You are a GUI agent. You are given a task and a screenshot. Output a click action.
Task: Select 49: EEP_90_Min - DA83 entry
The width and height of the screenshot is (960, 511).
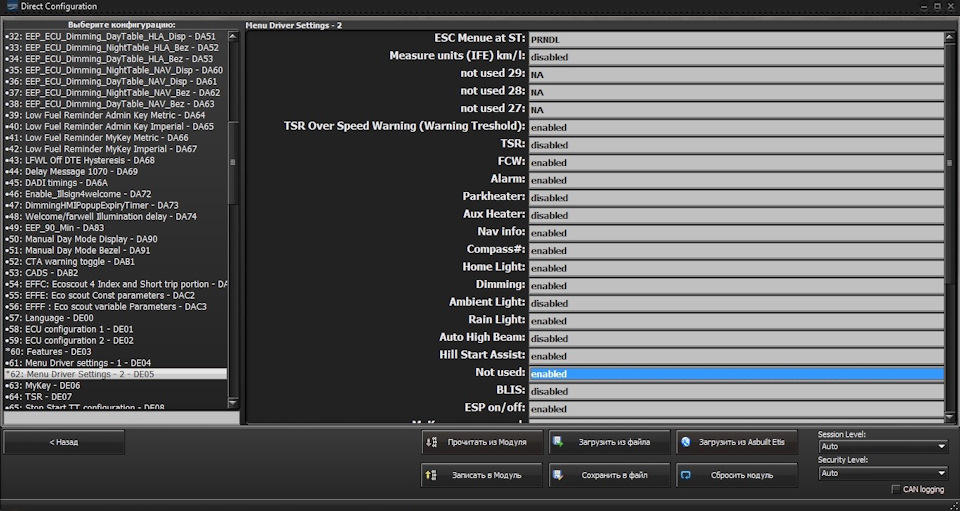point(115,228)
